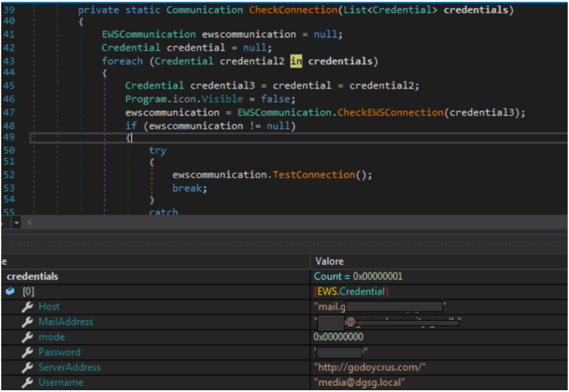Click the TestConnection method call on line 52

314,175
